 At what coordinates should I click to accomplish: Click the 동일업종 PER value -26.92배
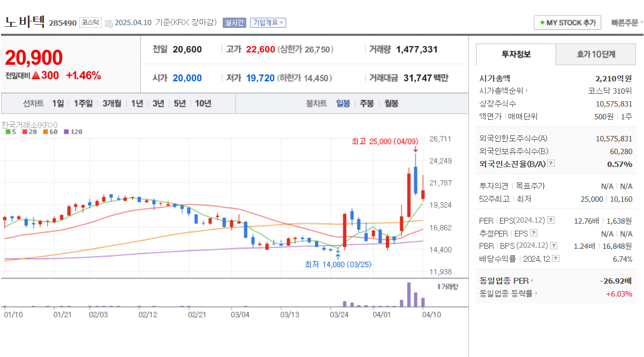tap(616, 280)
